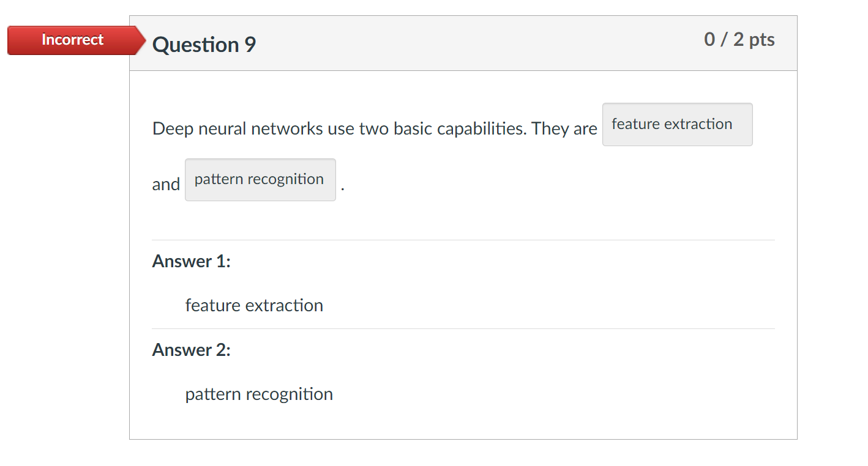Click the bottom border of the question card

tap(463, 439)
